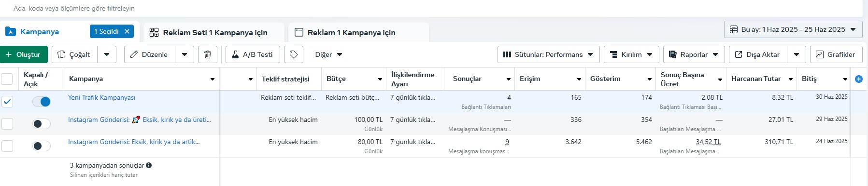The image size is (868, 186).
Task: Click the 8,32 TL spent amount
Action: point(783,97)
